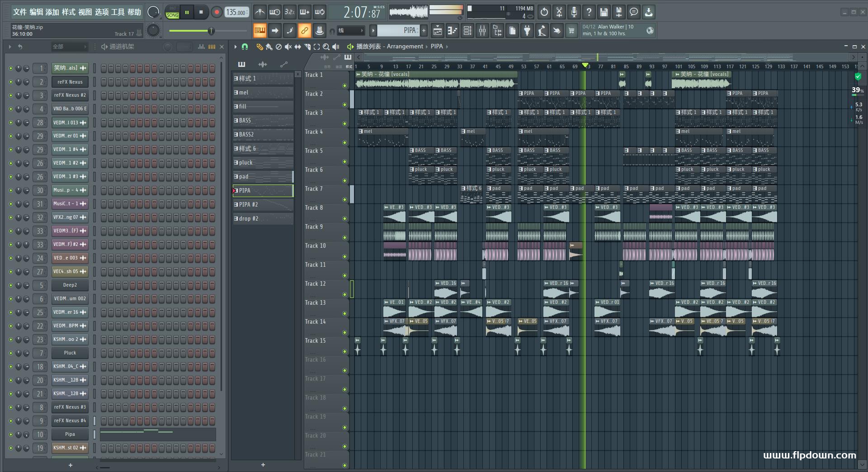Toggle the playlist snap magnet icon

click(245, 47)
